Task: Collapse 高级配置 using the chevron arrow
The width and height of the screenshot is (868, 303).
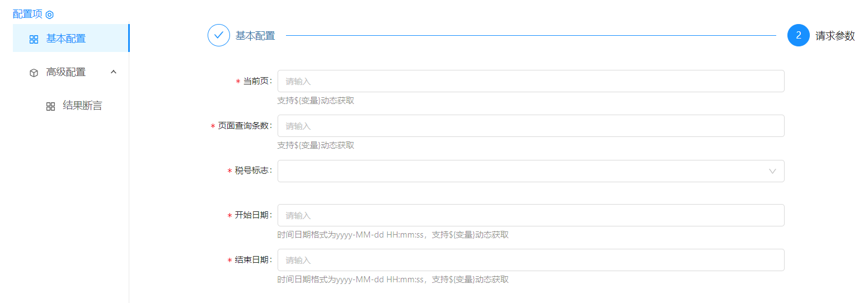Action: tap(114, 72)
